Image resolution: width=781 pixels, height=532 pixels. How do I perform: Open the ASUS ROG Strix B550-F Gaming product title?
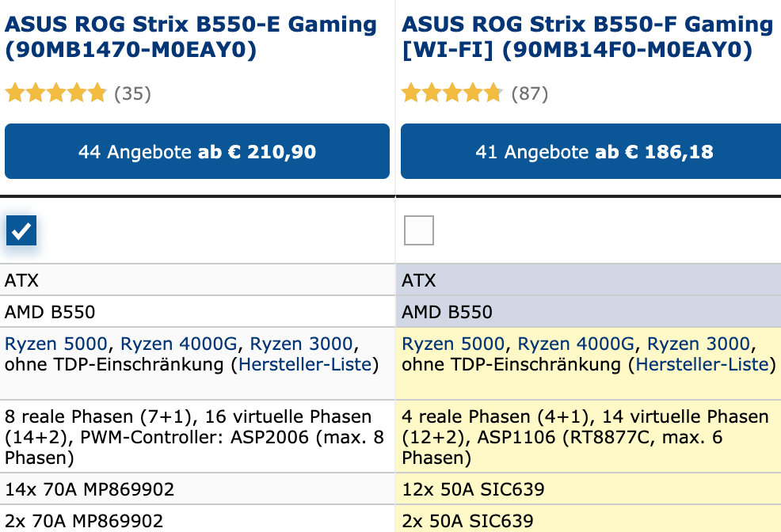pos(588,37)
